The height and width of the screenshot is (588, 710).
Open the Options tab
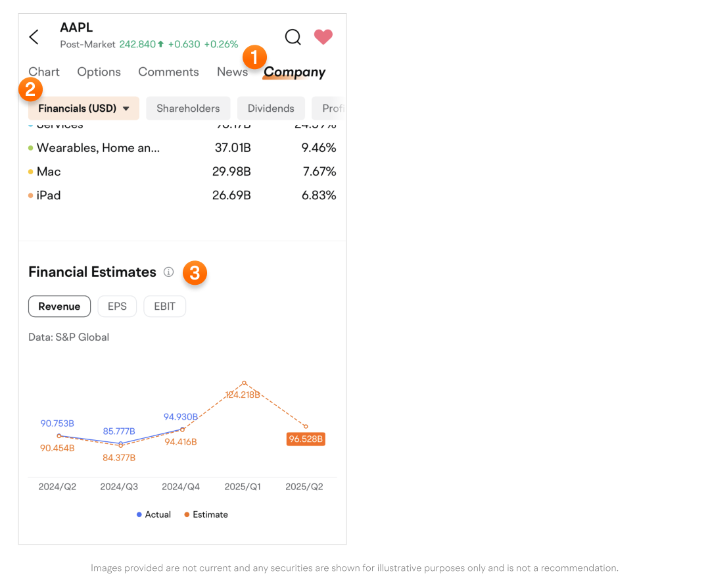99,72
